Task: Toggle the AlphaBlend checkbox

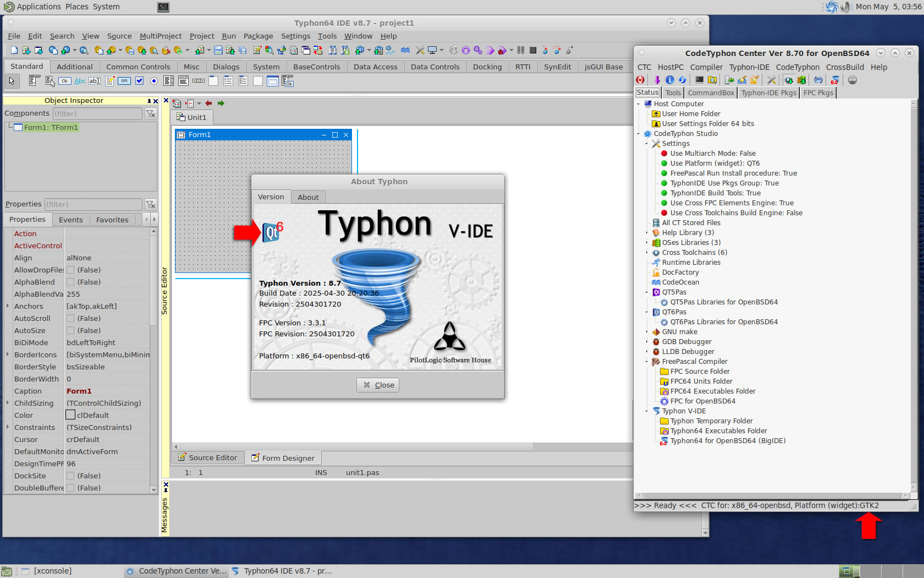Action: (70, 282)
